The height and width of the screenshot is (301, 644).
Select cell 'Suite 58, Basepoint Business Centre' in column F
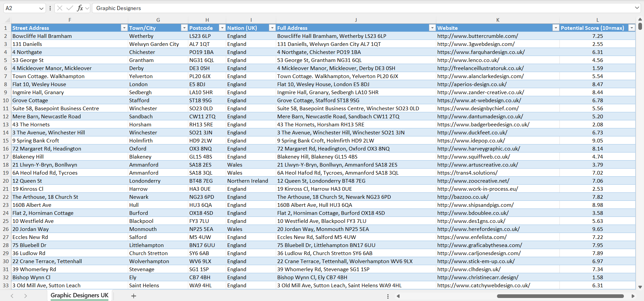click(69, 109)
